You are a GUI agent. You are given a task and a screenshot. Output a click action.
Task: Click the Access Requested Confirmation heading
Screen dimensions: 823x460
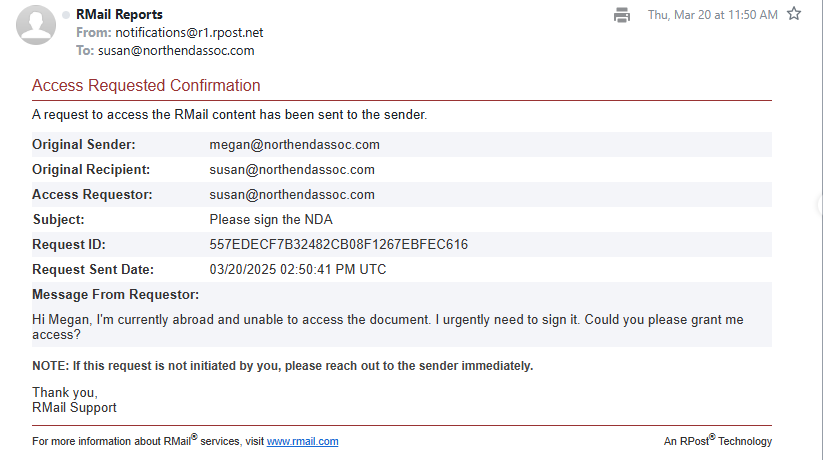click(146, 86)
